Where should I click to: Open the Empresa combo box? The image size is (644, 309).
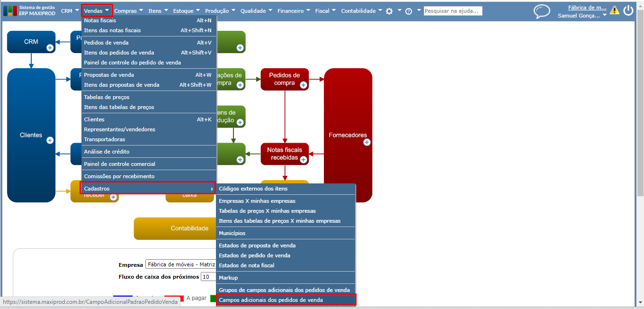[180, 264]
